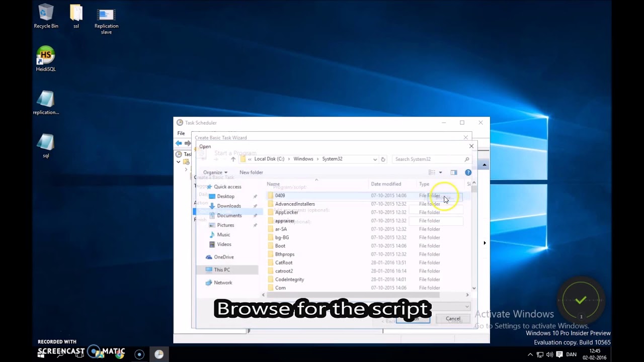Image resolution: width=644 pixels, height=362 pixels.
Task: Select the 0409 folder
Action: pos(280,196)
